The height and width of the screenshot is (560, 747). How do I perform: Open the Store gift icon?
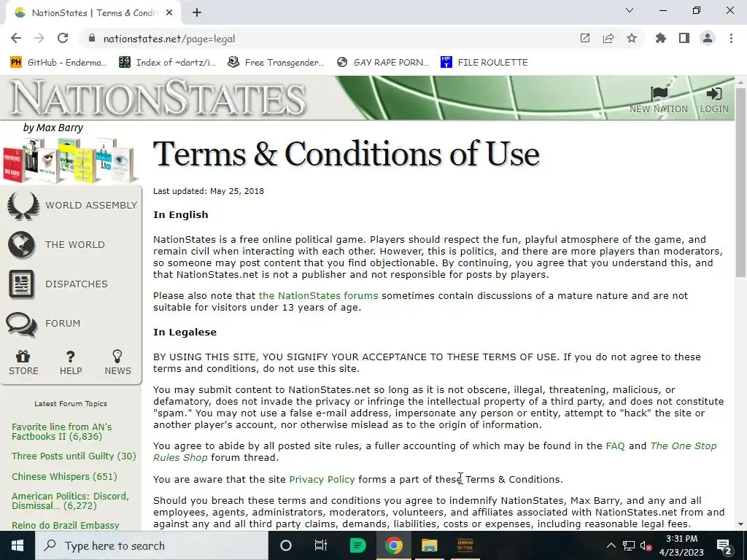(23, 356)
